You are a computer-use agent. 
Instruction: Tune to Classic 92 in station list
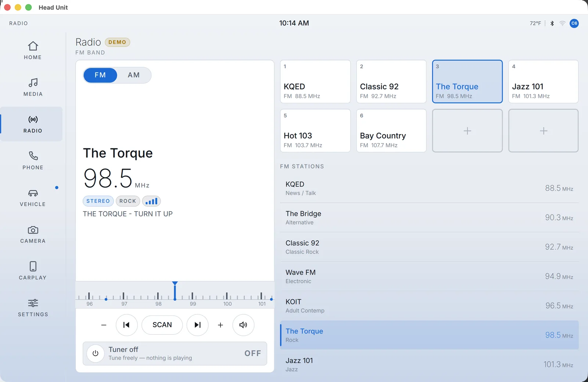coord(429,247)
